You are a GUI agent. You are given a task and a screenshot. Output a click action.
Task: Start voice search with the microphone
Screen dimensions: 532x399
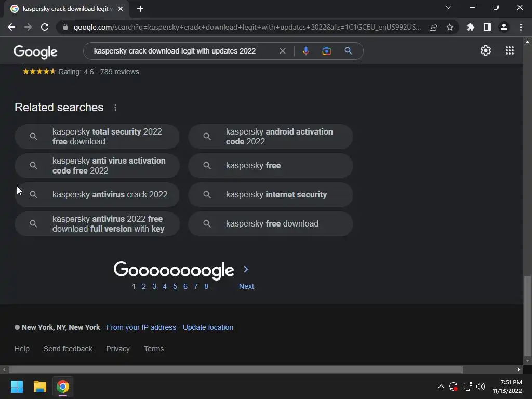point(305,51)
